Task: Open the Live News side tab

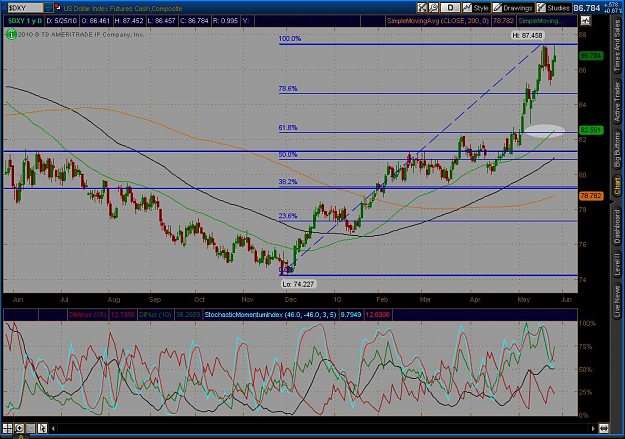Action: click(x=617, y=299)
